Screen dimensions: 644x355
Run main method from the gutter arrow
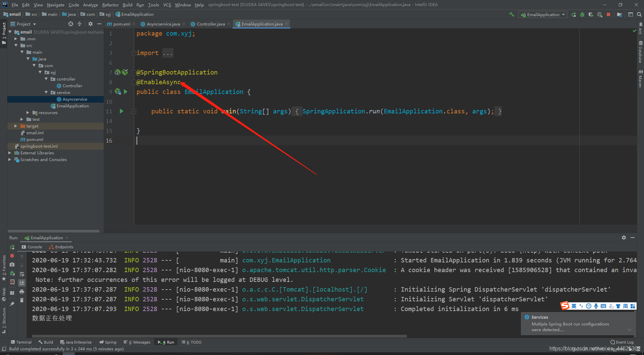click(121, 111)
